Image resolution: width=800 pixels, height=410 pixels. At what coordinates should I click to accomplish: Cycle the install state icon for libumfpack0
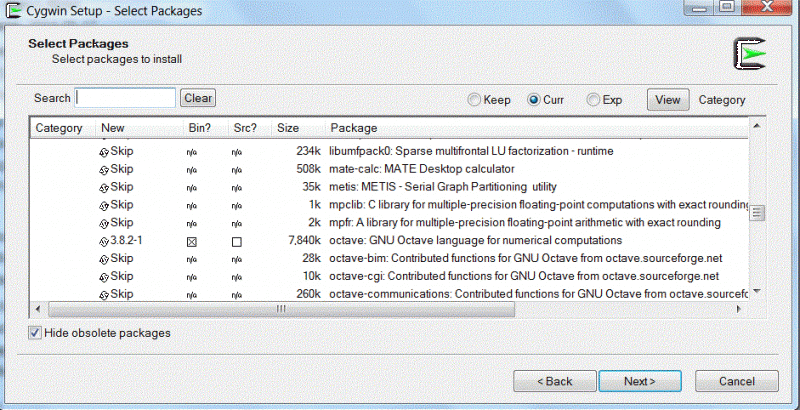tap(104, 152)
